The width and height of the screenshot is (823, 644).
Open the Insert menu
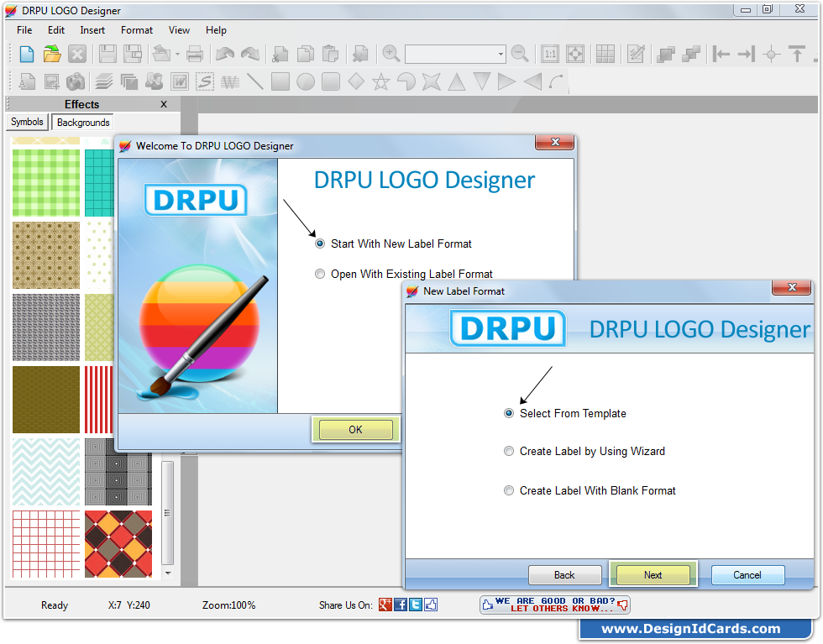tap(92, 30)
